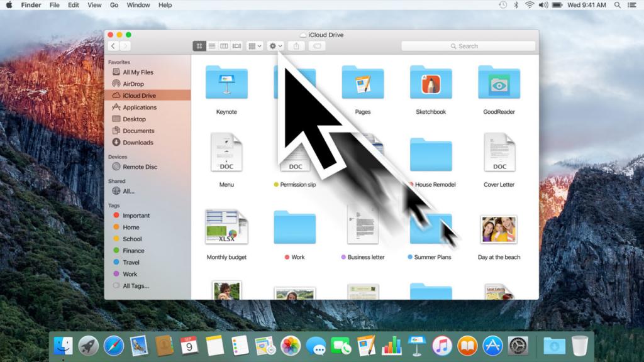Switch Finder to Cover Flow view

(236, 46)
